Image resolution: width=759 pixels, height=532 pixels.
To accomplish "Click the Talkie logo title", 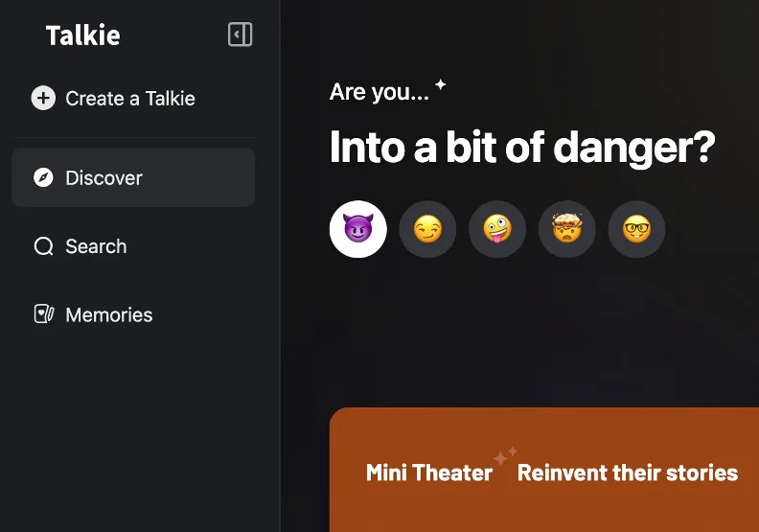I will [82, 35].
